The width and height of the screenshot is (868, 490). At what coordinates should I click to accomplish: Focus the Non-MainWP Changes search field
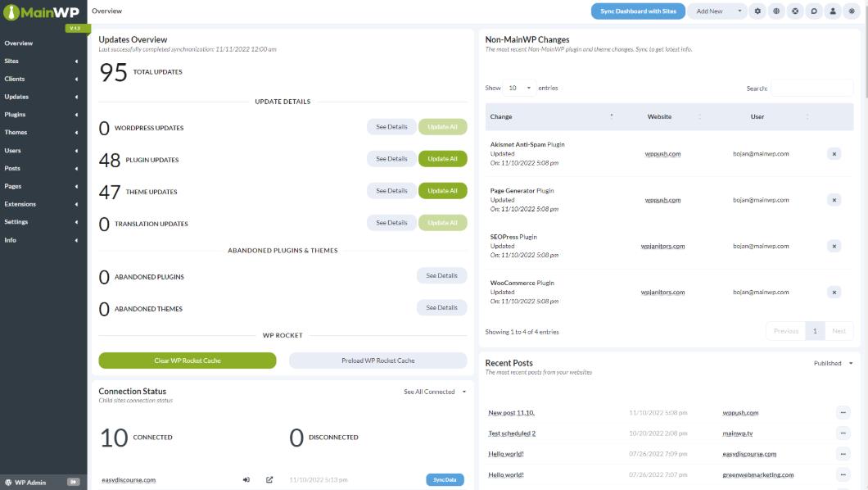pos(811,88)
